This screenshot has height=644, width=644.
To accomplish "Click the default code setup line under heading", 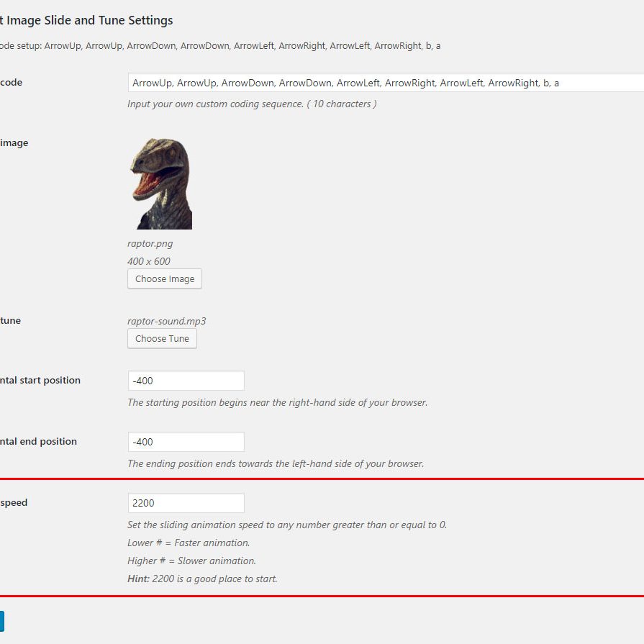I will coord(220,45).
